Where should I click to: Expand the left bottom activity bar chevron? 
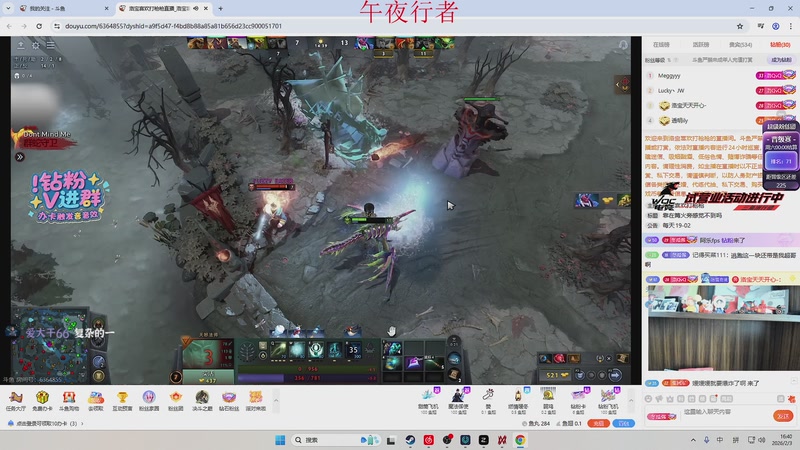pyautogui.click(x=276, y=401)
